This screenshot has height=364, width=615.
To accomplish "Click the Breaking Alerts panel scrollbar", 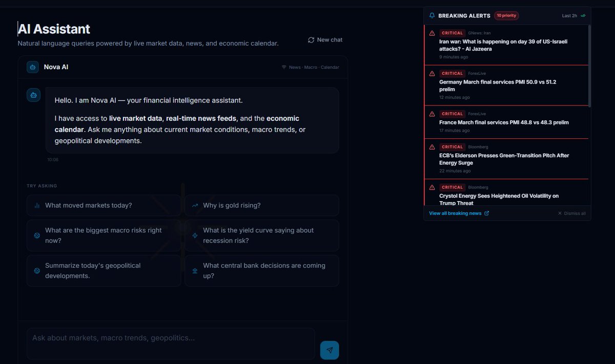I will 589,66.
